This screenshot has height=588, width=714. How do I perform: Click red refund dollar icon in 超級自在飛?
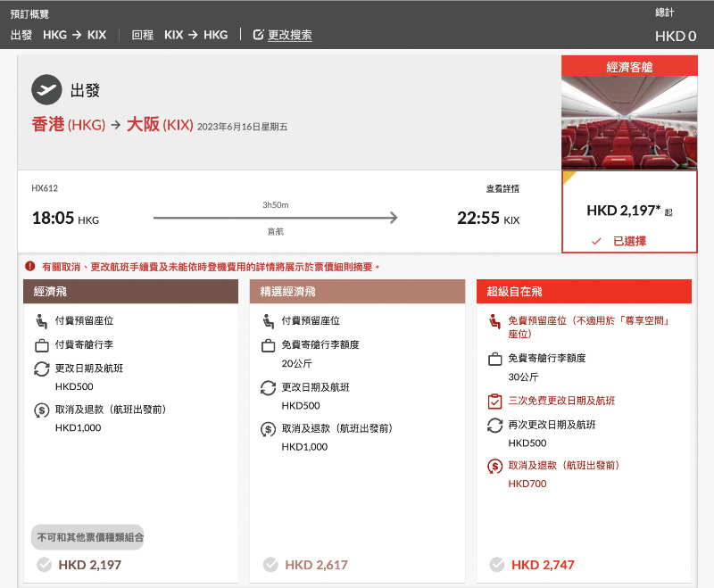[494, 467]
